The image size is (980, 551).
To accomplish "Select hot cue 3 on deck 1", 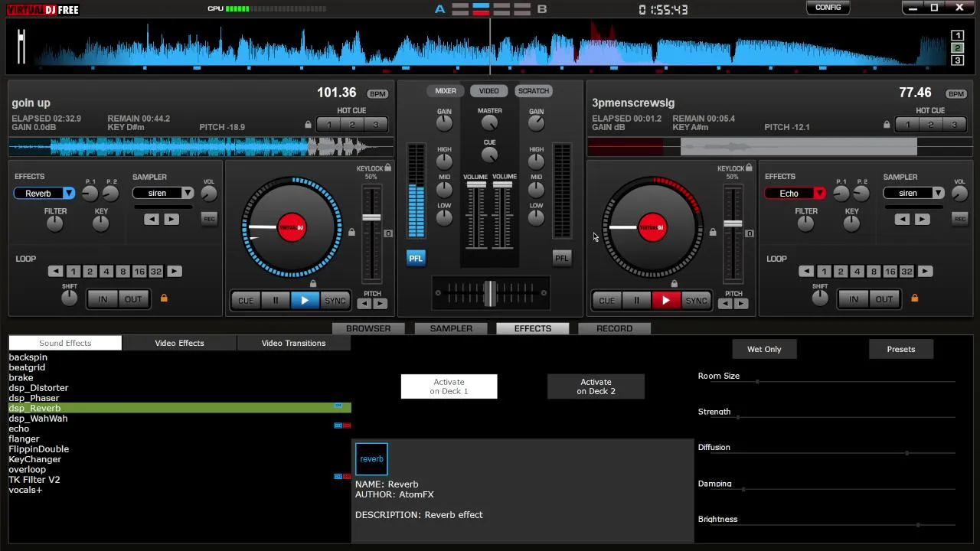I will coord(375,125).
